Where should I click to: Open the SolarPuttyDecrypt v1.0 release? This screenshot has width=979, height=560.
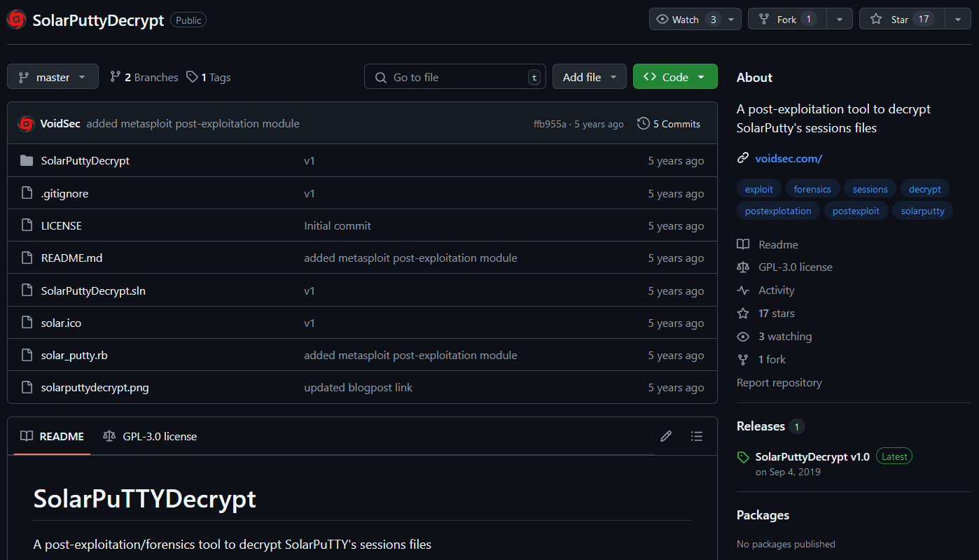pos(812,456)
